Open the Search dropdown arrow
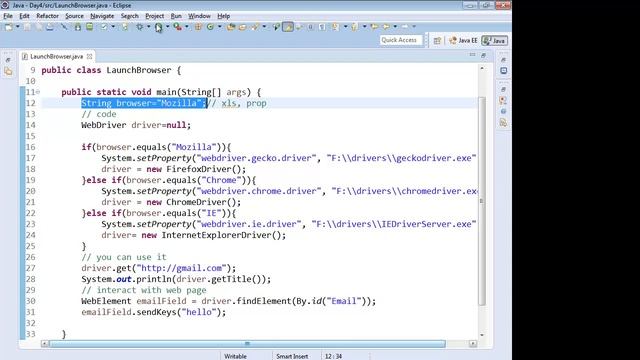This screenshot has height=360, width=640. pos(264,27)
